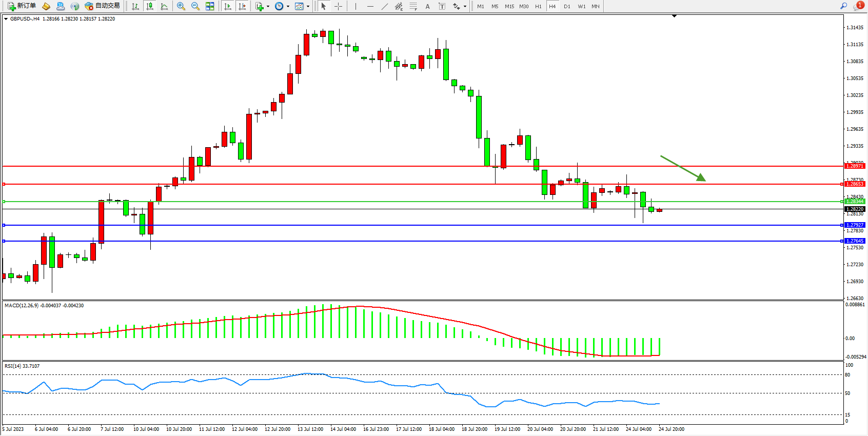Zoom in on the chart
Viewport: 868px width, 436px height.
click(x=181, y=6)
